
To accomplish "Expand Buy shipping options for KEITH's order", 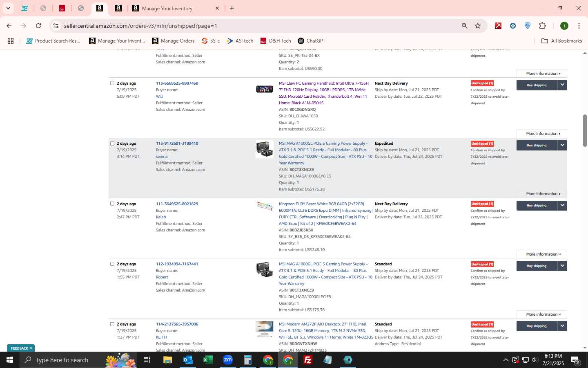I will 562,326.
